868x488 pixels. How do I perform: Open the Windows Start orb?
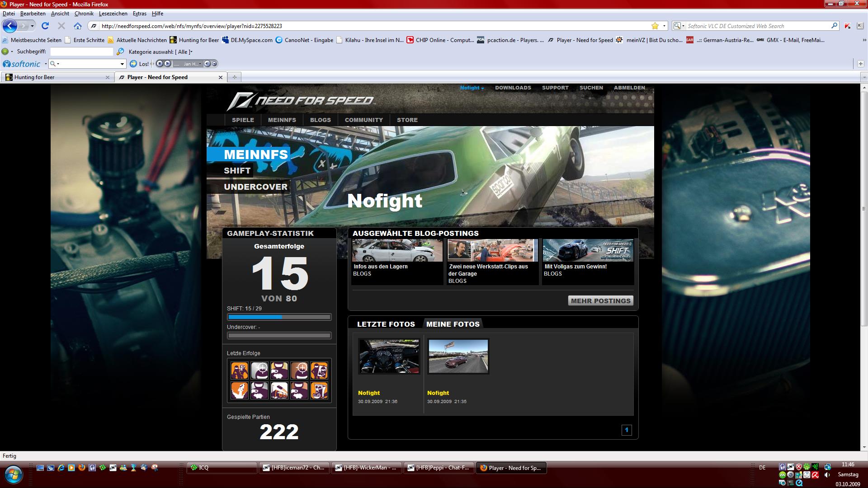(13, 474)
